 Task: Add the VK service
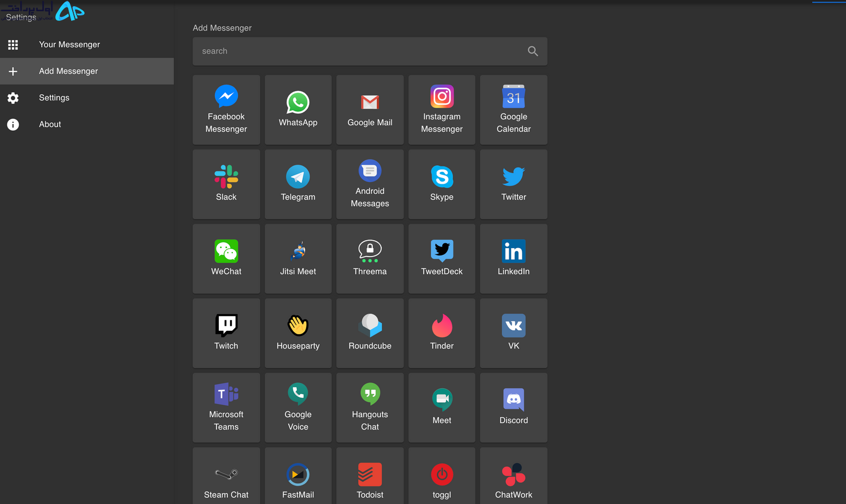click(514, 333)
